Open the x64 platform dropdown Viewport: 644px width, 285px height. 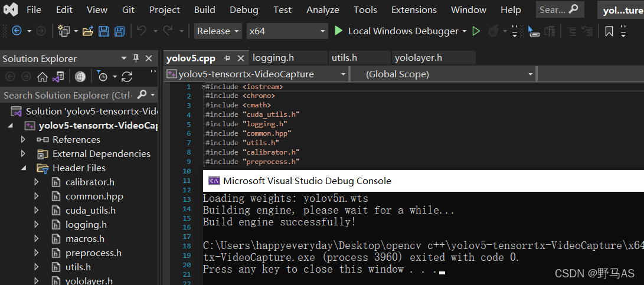tap(287, 31)
